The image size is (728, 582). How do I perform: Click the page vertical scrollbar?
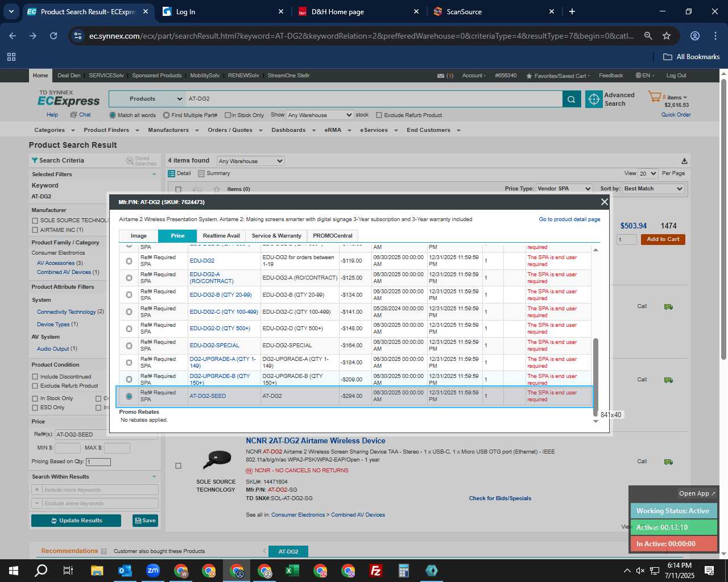tap(723, 219)
